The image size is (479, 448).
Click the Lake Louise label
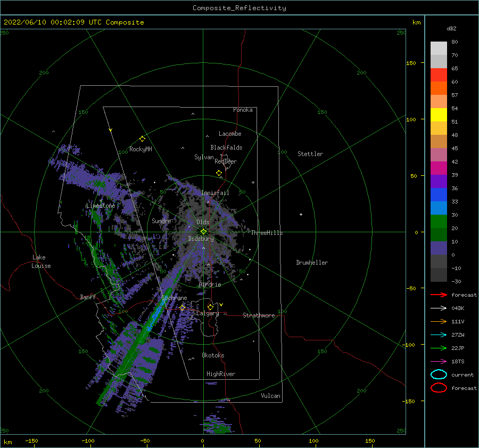pos(41,262)
